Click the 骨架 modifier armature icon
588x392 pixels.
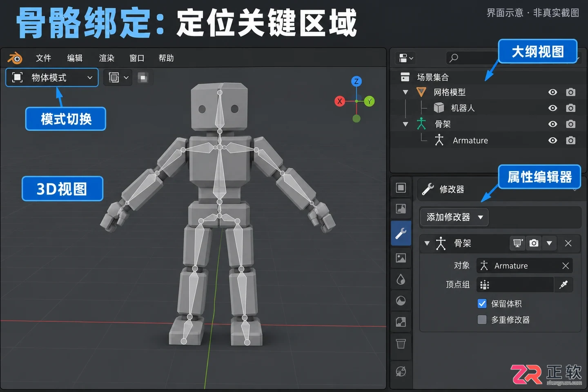click(x=441, y=243)
